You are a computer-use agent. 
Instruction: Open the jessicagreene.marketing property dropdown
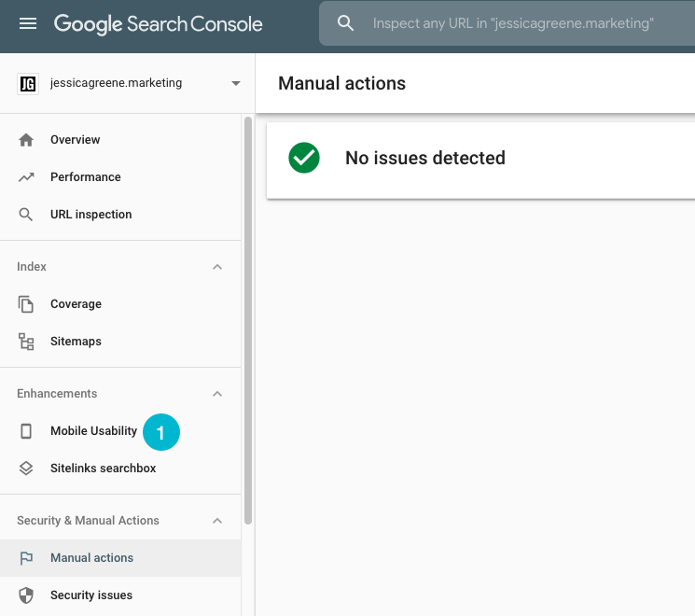236,83
